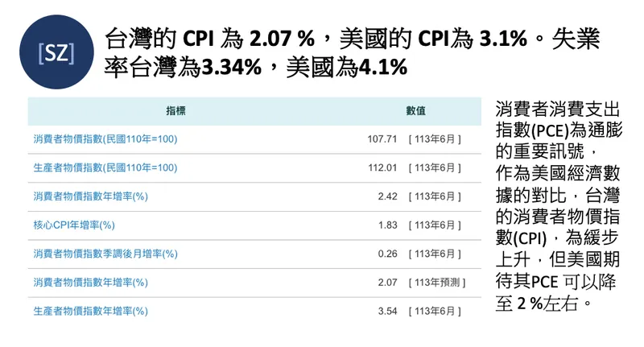The image size is (644, 347).
Task: Select the 0.26 monthly rate value
Action: (388, 254)
